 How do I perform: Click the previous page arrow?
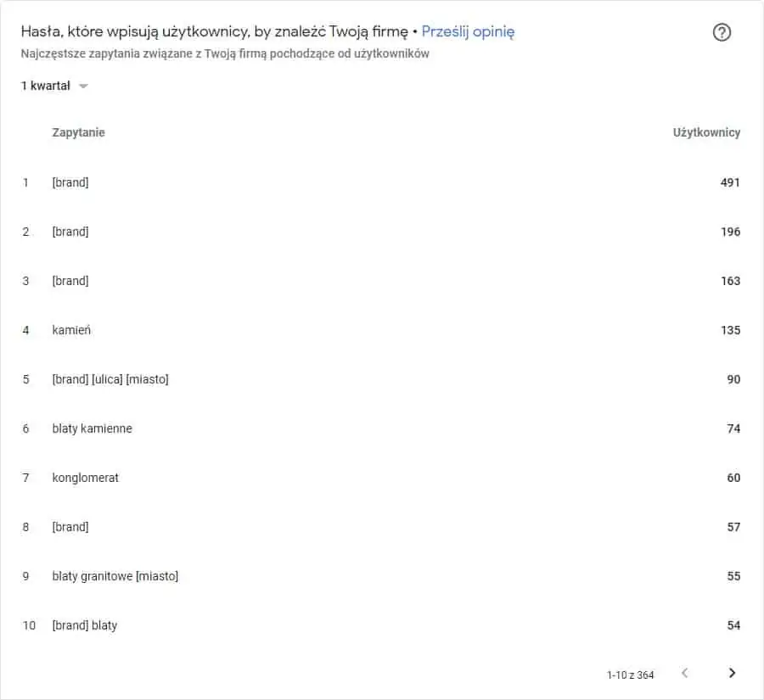(x=684, y=673)
